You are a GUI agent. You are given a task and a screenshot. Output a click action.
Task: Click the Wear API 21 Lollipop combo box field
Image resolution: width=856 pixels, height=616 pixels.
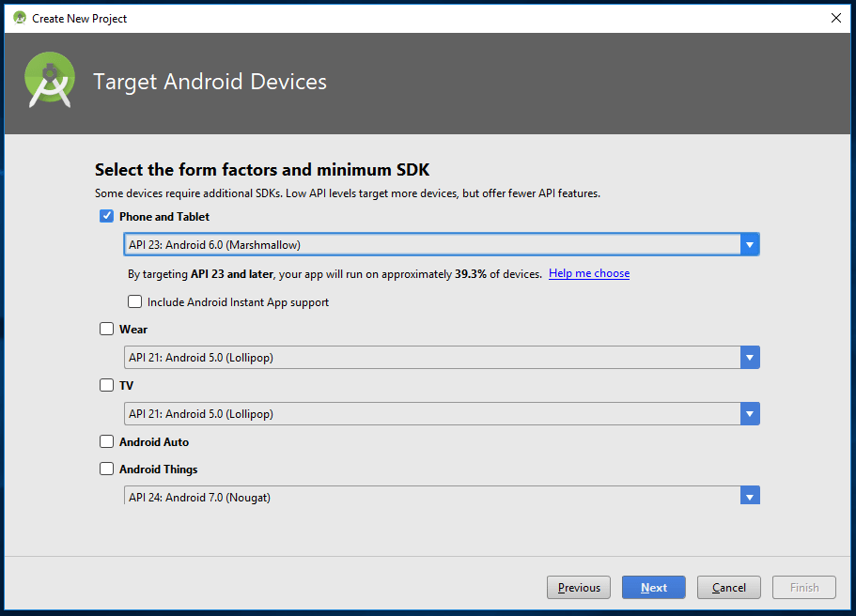click(432, 358)
